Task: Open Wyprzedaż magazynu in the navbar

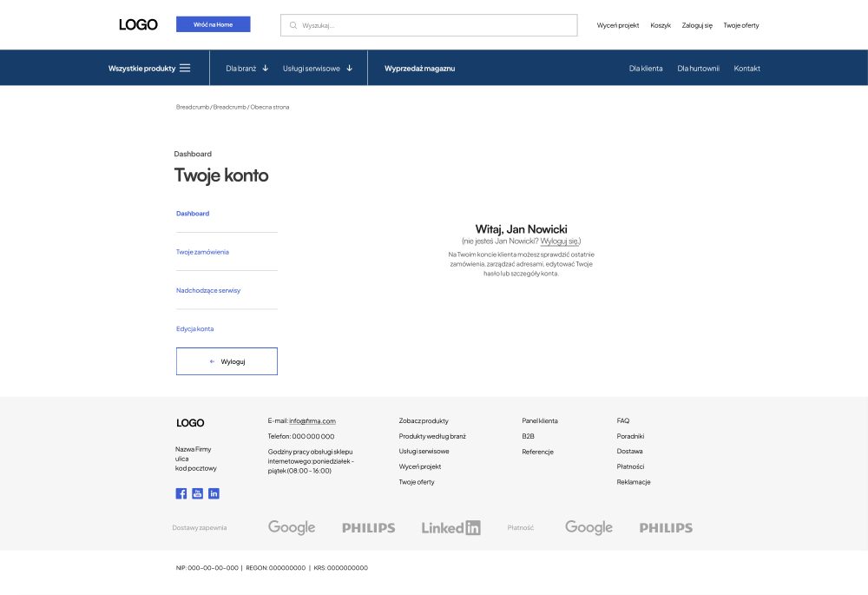Action: pos(419,69)
